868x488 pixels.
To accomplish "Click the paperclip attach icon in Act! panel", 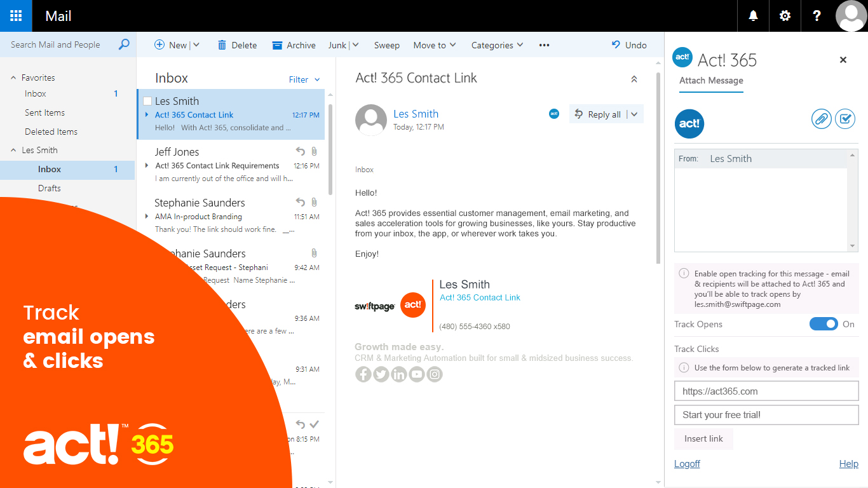I will coord(822,119).
